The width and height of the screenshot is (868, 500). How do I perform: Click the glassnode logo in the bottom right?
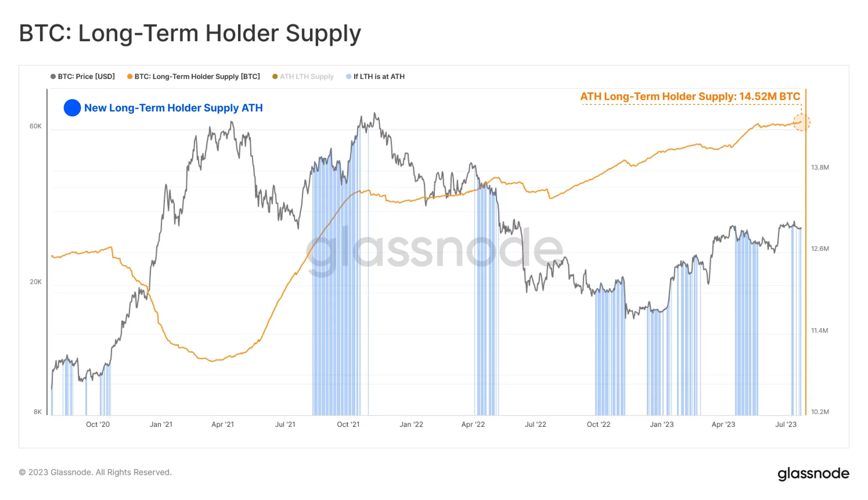click(x=813, y=474)
